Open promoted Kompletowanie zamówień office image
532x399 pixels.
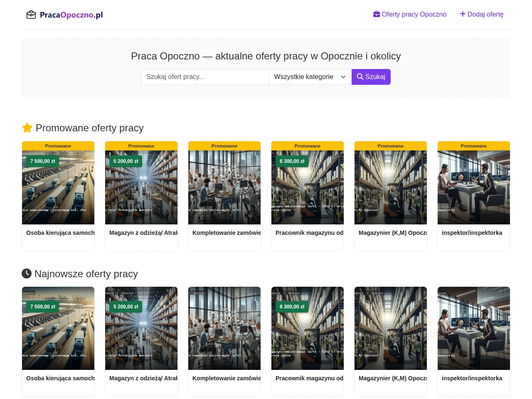[x=224, y=187]
